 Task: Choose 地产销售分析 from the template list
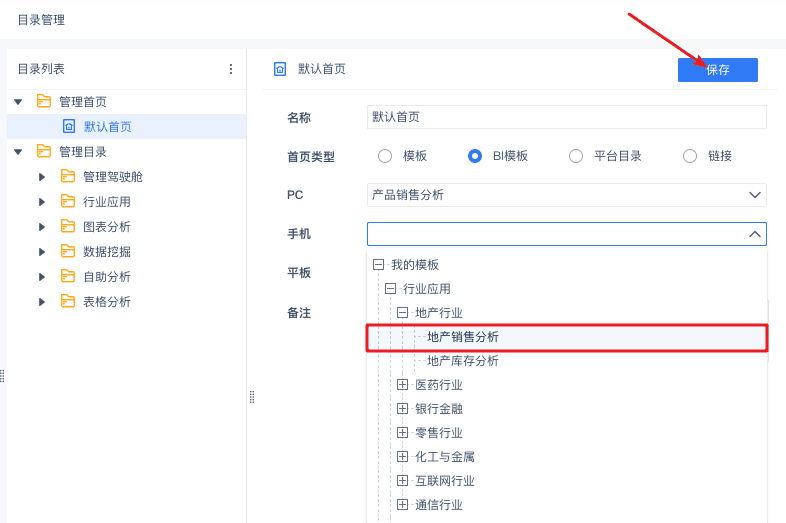(x=463, y=337)
